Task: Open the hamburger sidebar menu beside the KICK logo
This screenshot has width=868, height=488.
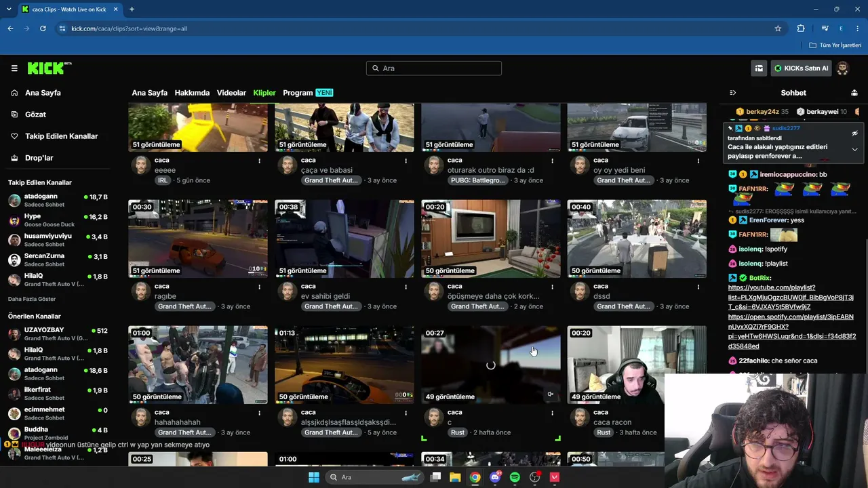Action: click(14, 68)
